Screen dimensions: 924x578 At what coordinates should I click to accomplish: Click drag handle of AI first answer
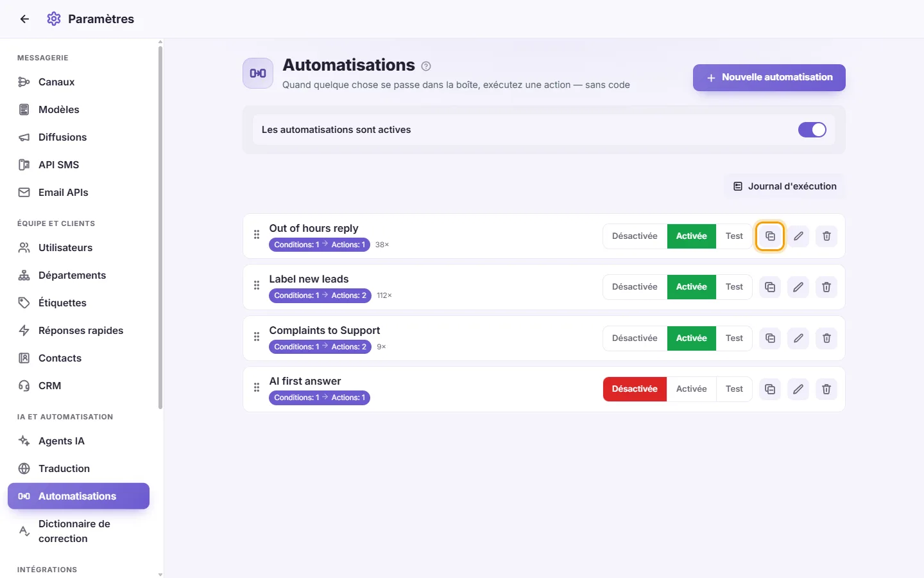257,387
